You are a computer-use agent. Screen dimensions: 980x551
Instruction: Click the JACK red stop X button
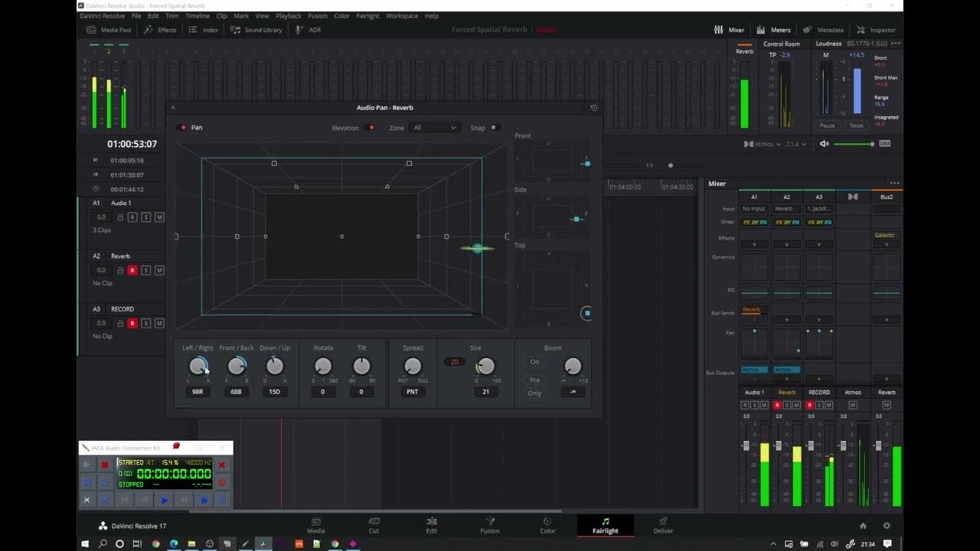[x=222, y=465]
